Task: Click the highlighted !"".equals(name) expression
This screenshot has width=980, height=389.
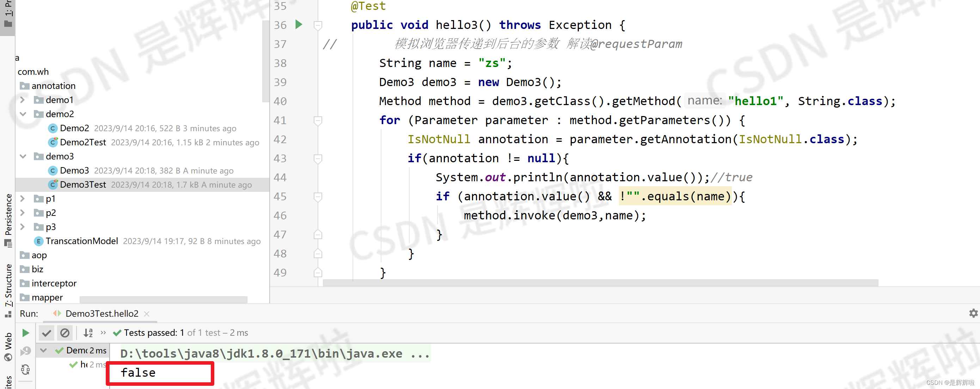Action: tap(675, 196)
